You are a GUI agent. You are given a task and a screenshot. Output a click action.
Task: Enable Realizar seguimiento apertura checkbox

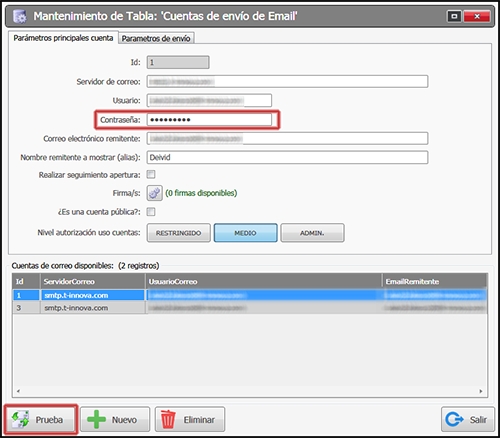coord(151,174)
